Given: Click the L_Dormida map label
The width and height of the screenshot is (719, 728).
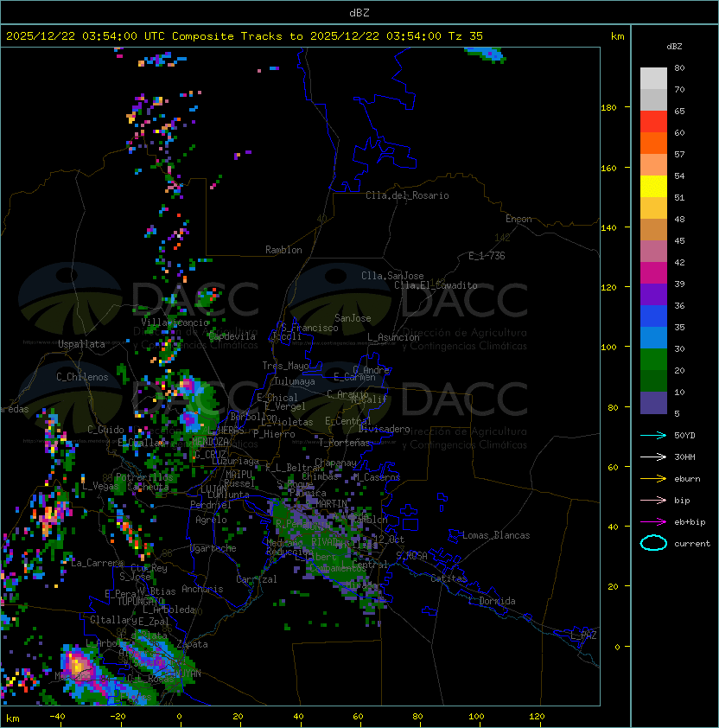Looking at the screenshot, I should (492, 601).
